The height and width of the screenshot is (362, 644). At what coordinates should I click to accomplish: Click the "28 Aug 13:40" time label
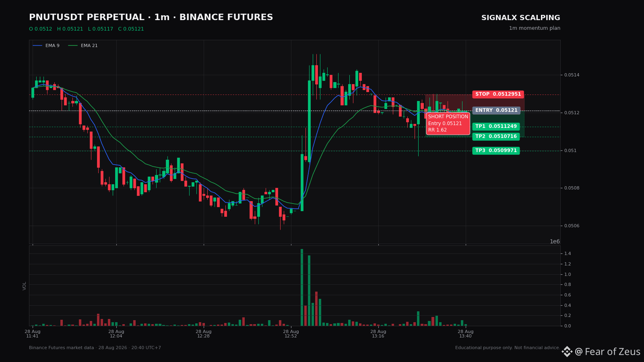coord(466,334)
